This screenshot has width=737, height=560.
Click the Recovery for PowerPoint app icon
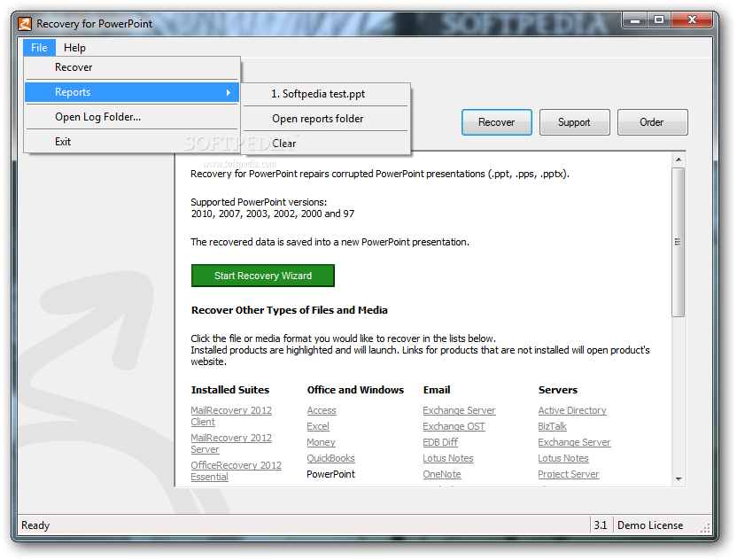pyautogui.click(x=25, y=24)
